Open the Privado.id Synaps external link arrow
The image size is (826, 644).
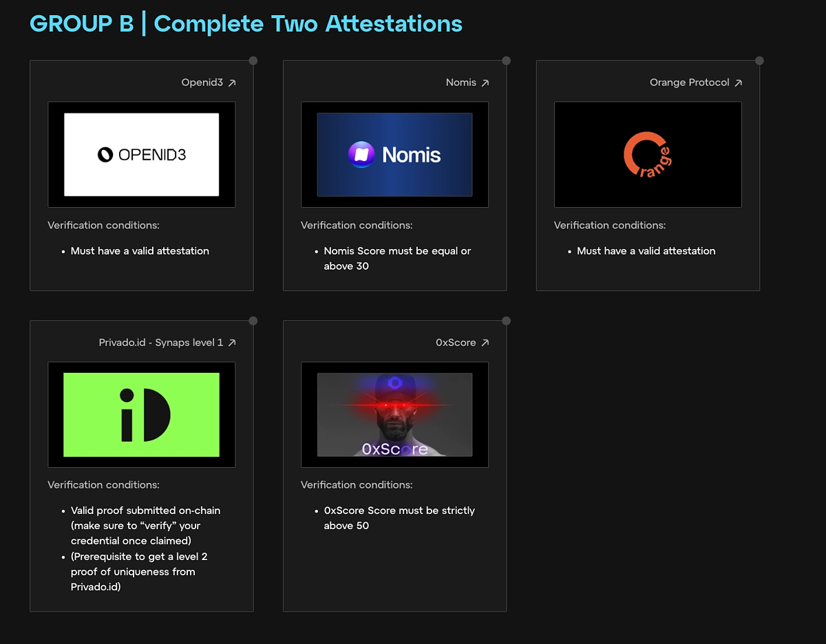(232, 343)
